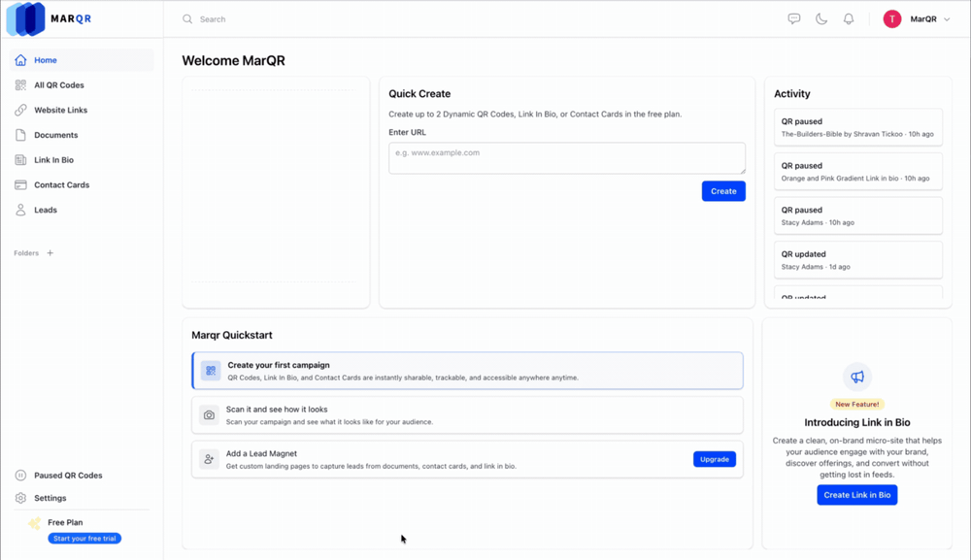
Task: Open All QR Codes menu item
Action: (x=82, y=84)
